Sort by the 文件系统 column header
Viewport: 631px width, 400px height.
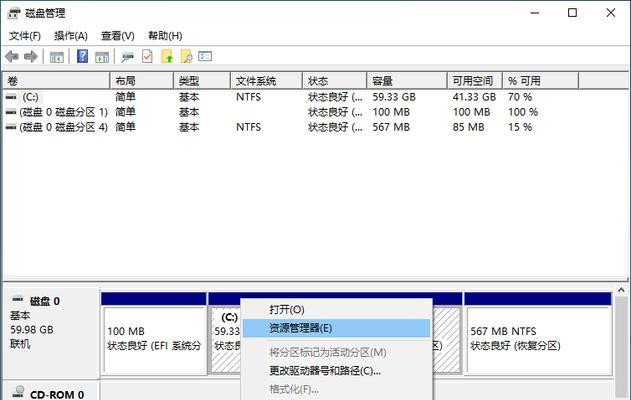pyautogui.click(x=266, y=81)
